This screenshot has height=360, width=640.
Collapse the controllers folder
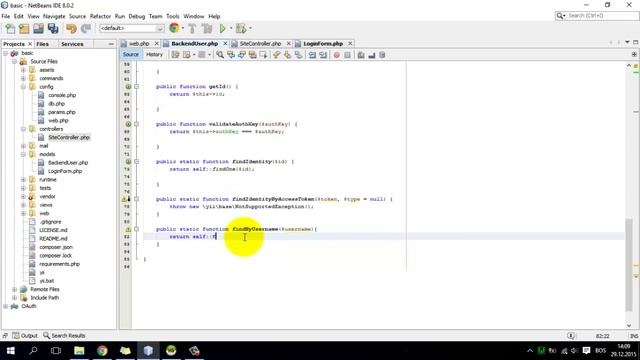[x=23, y=129]
